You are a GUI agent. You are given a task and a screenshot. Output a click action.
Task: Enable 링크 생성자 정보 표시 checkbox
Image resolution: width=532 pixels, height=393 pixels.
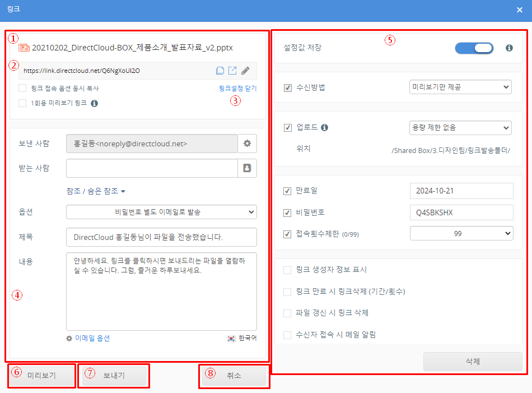coord(288,270)
